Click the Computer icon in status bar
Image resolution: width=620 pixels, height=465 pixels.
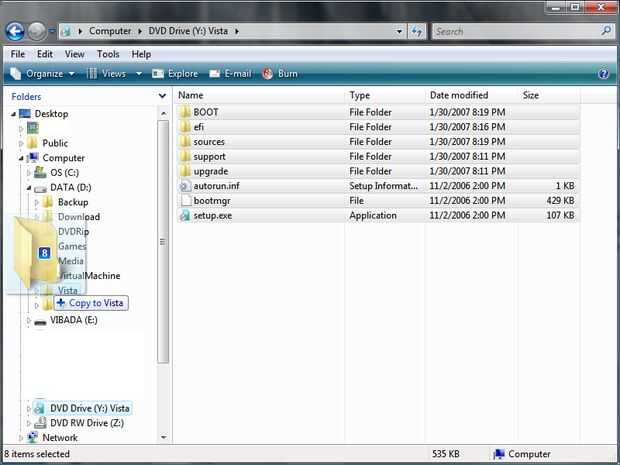(x=499, y=454)
